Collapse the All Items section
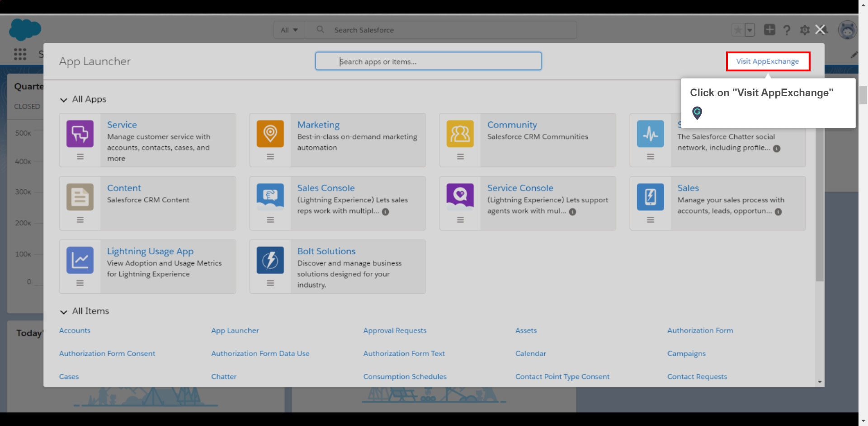 [x=64, y=312]
